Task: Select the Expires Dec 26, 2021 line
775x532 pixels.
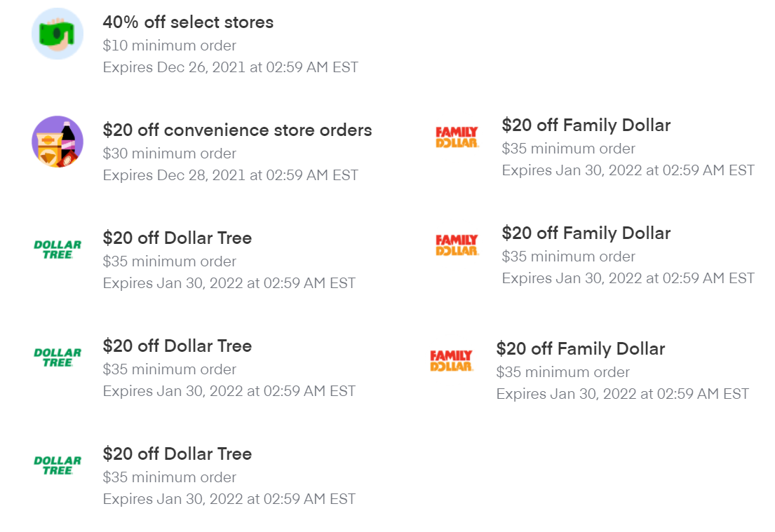Action: coord(230,67)
